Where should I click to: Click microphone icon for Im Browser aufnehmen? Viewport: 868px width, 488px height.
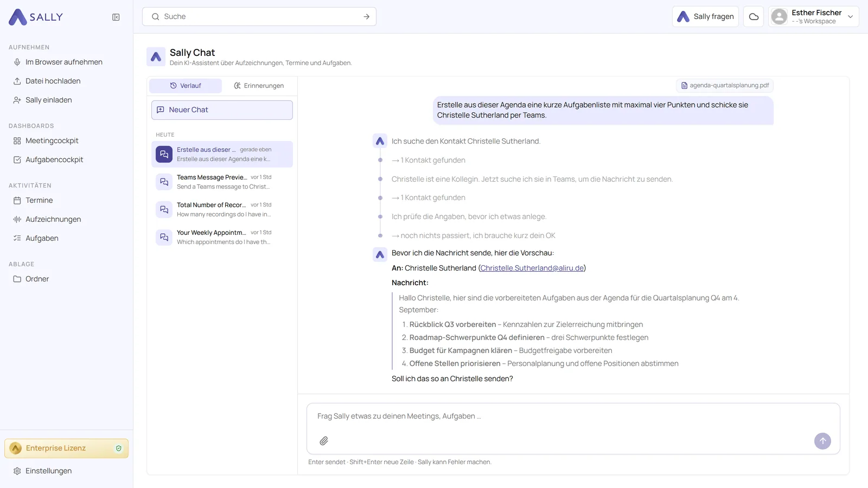[x=17, y=62]
